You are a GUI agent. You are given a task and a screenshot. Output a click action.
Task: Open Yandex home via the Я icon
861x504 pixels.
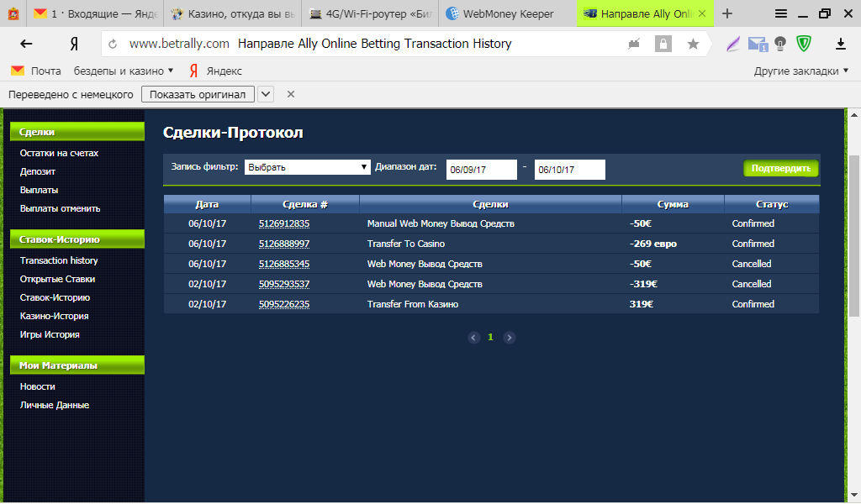[74, 44]
